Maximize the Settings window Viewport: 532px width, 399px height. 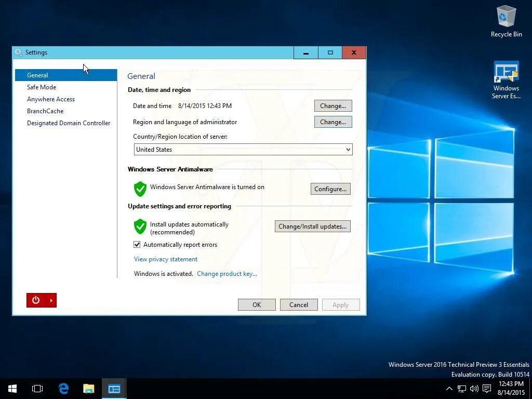[x=330, y=52]
